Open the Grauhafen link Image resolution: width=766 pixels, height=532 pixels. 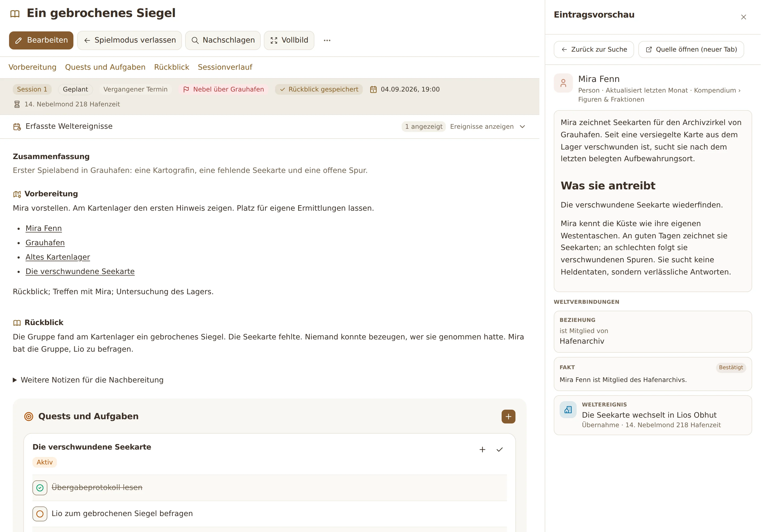pos(45,243)
